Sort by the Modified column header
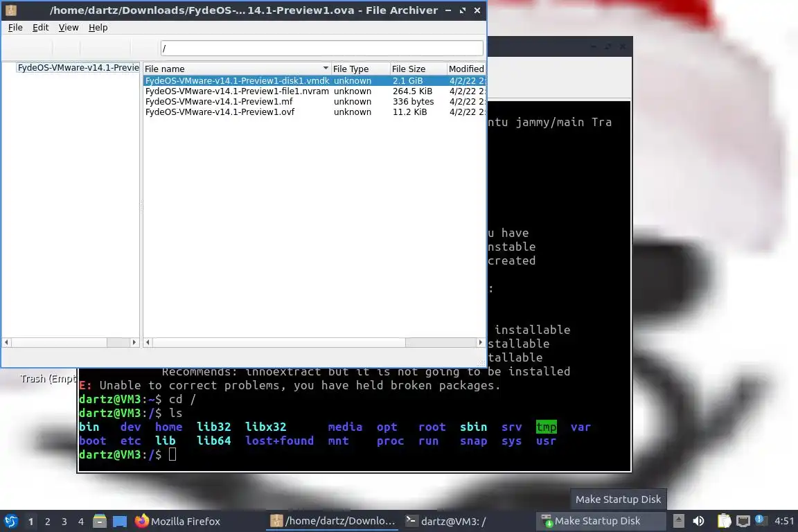The width and height of the screenshot is (798, 532). coord(466,69)
